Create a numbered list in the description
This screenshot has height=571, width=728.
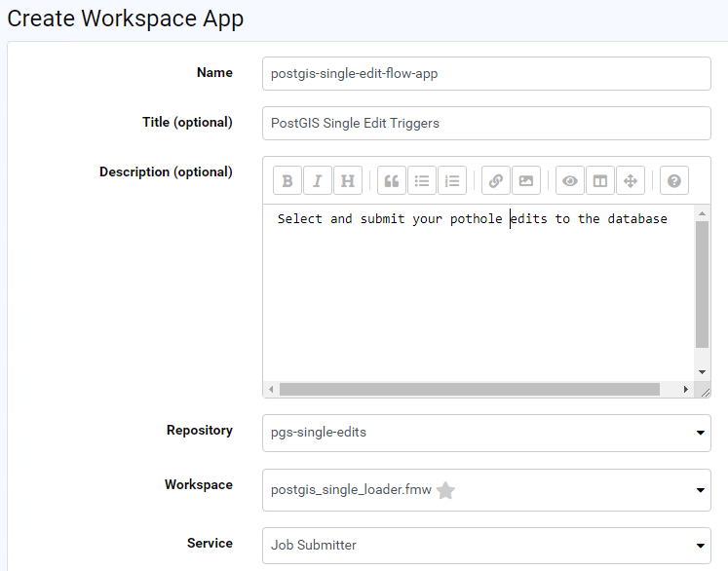(x=452, y=181)
